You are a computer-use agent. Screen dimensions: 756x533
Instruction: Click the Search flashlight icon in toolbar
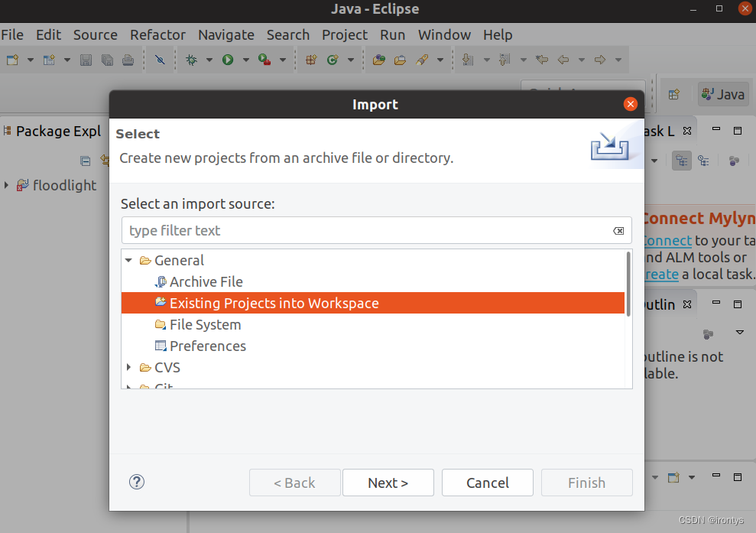pos(422,60)
